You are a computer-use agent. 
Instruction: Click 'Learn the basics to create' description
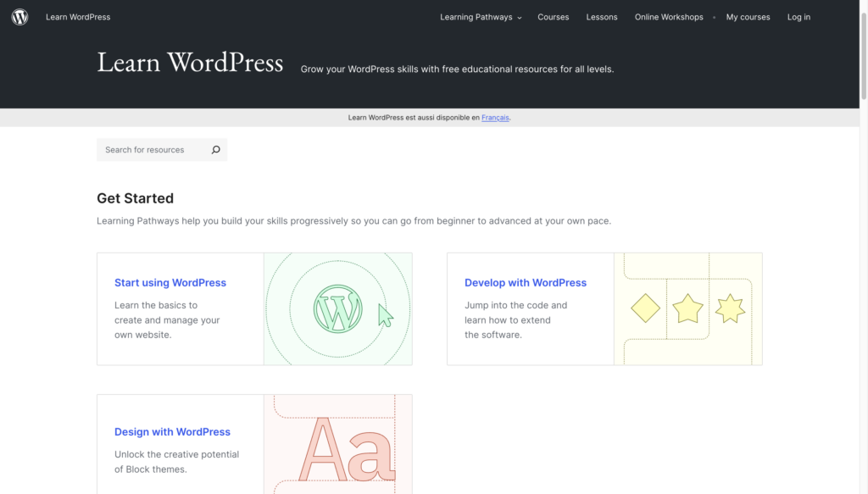pos(167,319)
